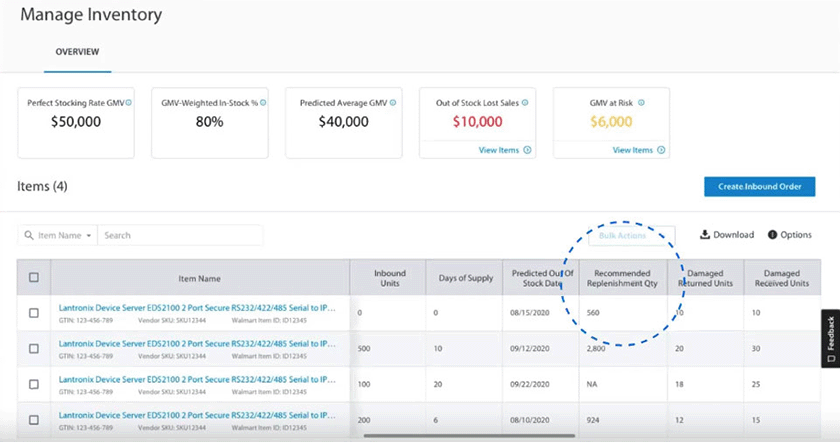Viewport: 840px width, 442px height.
Task: Open the Options icon above the table
Action: [772, 235]
